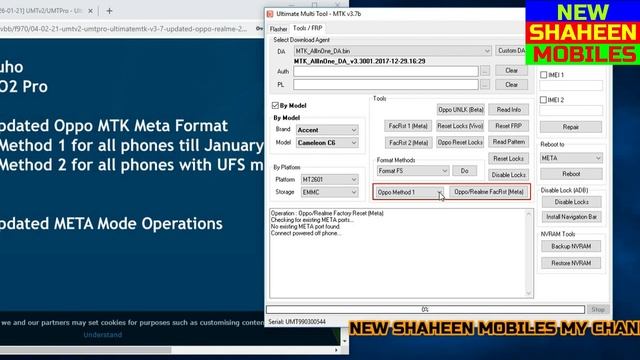Browse for PL file with ellipsis button
The width and height of the screenshot is (640, 360).
click(x=484, y=84)
